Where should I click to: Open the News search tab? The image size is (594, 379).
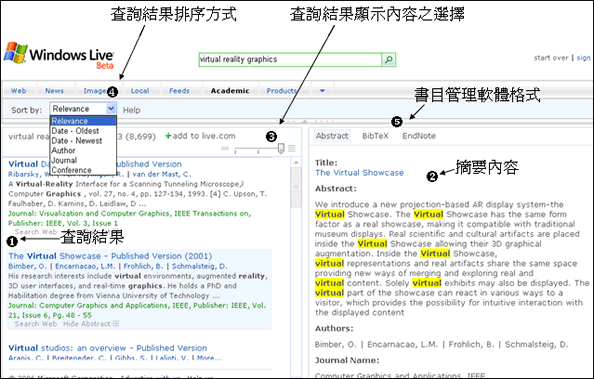point(54,91)
